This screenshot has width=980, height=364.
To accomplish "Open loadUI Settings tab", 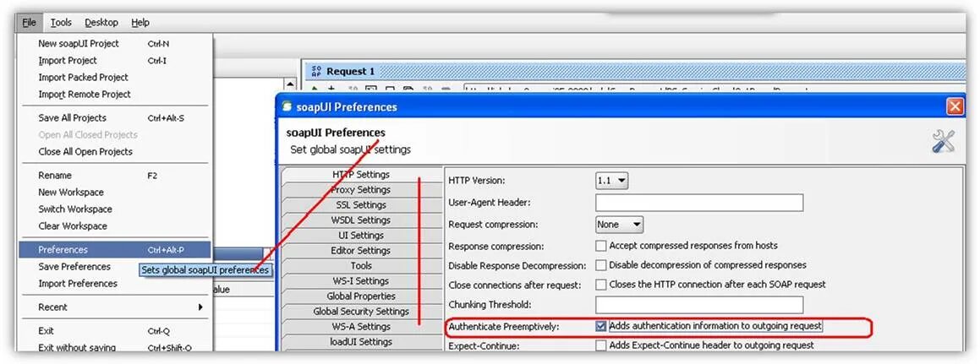I will [360, 341].
